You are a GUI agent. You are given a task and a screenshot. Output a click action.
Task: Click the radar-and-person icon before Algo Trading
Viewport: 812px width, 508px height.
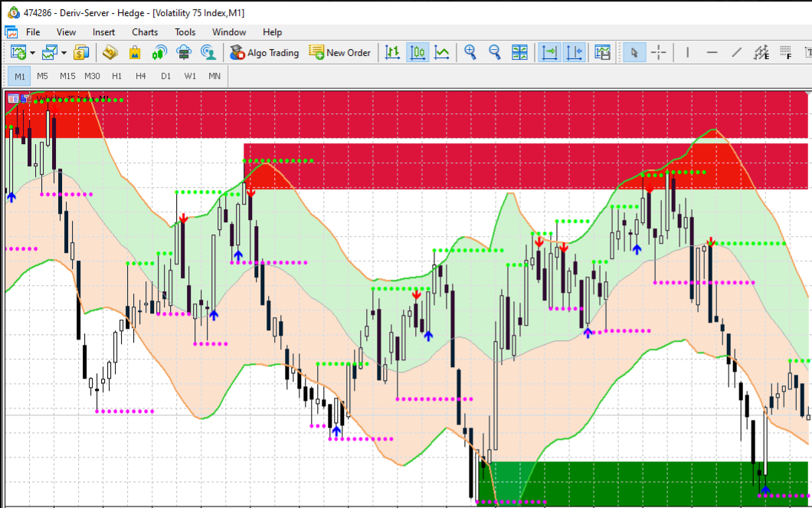pyautogui.click(x=208, y=52)
